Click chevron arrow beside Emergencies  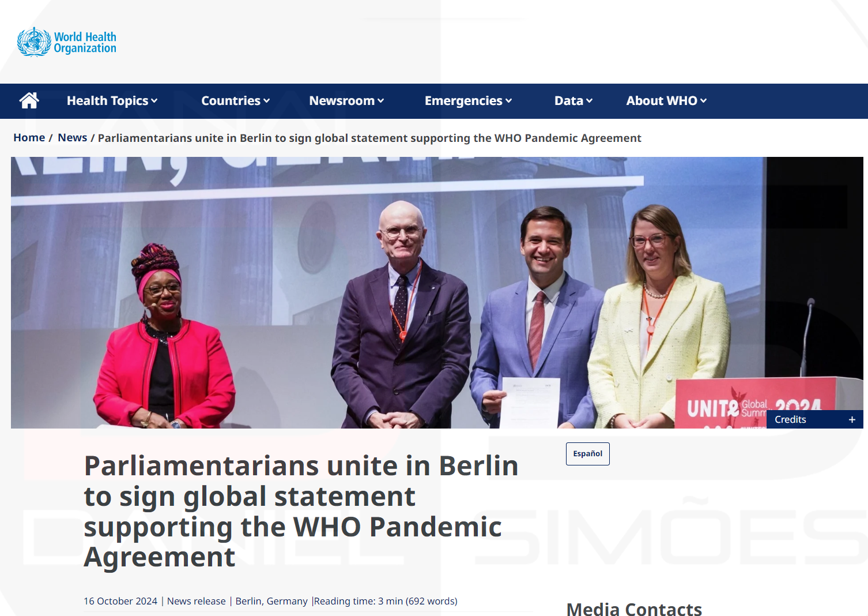pos(508,101)
